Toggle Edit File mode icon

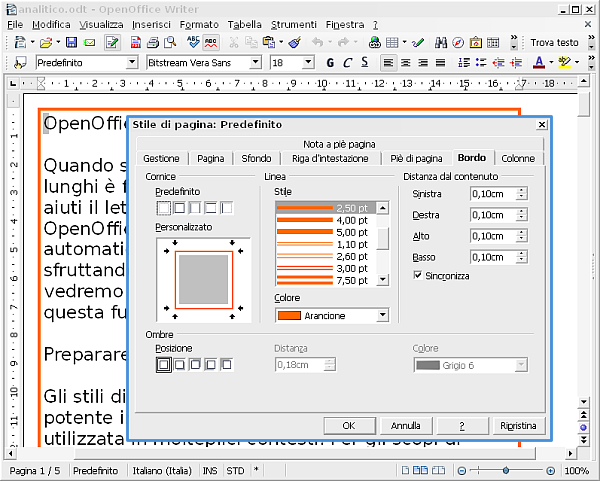pyautogui.click(x=112, y=42)
